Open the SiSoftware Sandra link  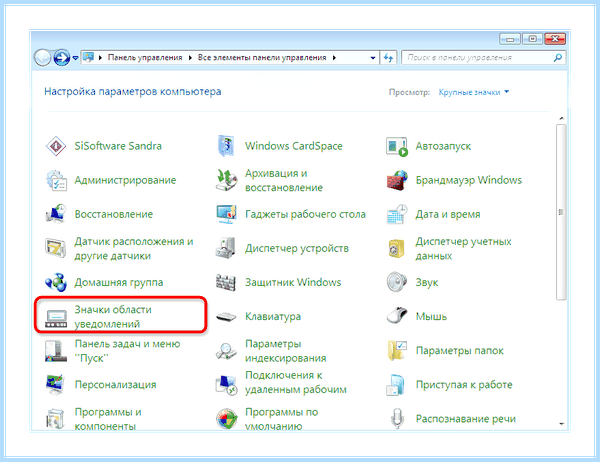[118, 146]
